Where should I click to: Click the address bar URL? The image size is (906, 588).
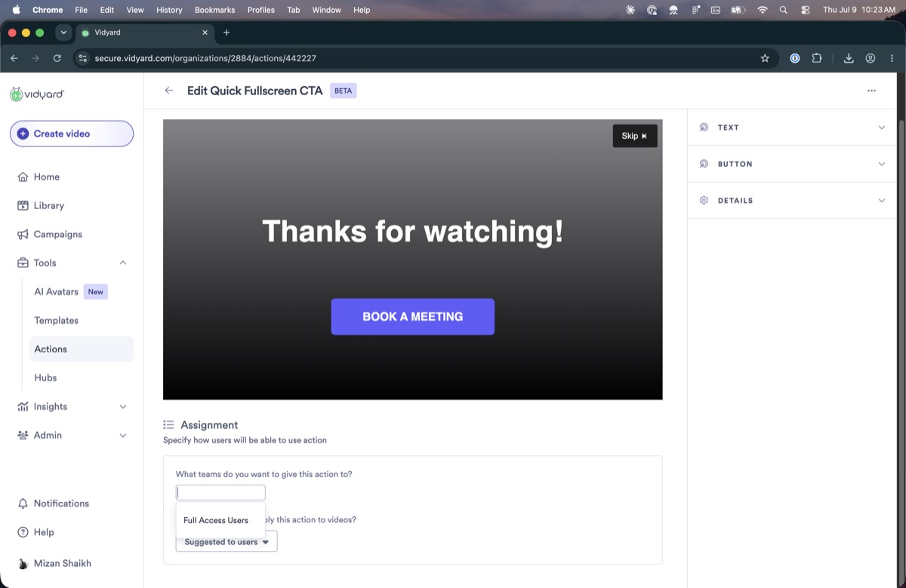click(x=205, y=58)
